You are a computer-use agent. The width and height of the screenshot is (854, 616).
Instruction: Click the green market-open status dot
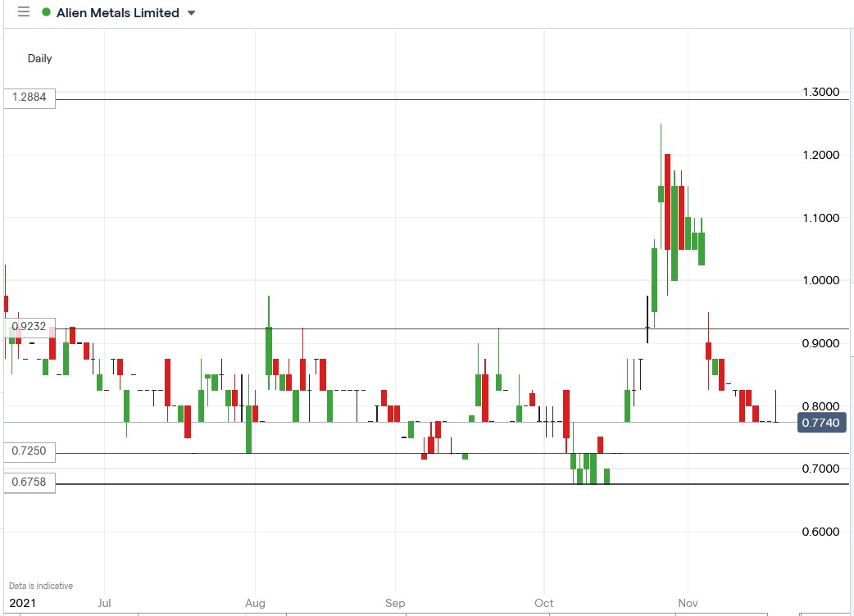coord(47,12)
